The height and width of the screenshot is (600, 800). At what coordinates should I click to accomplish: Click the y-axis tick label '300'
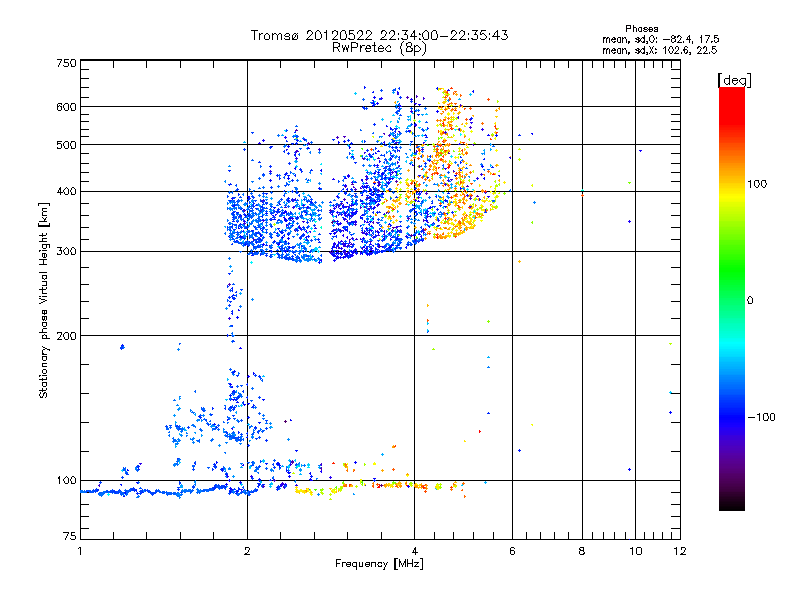[x=66, y=252]
